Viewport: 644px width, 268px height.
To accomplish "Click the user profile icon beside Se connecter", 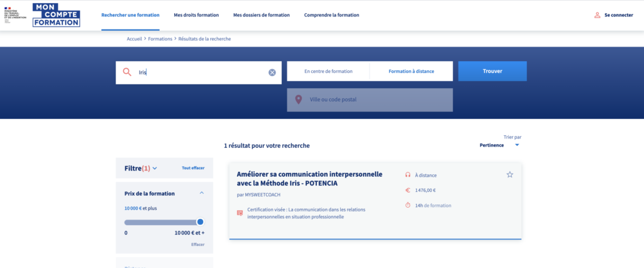I will [597, 15].
